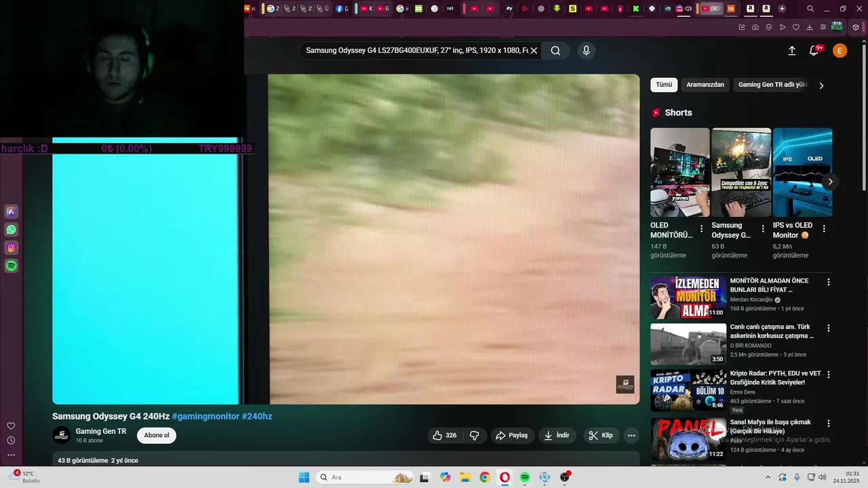The image size is (868, 488).
Task: Open the edit page icon in the address bar
Action: [742, 27]
